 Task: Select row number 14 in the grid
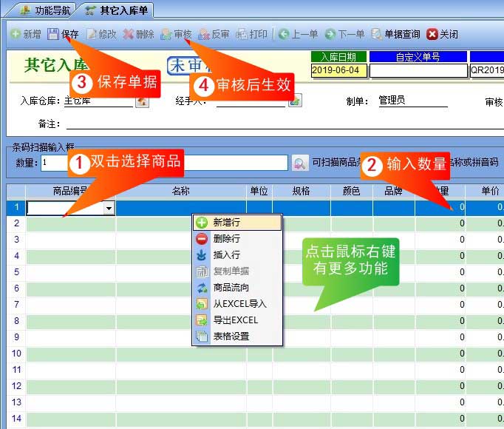16,419
